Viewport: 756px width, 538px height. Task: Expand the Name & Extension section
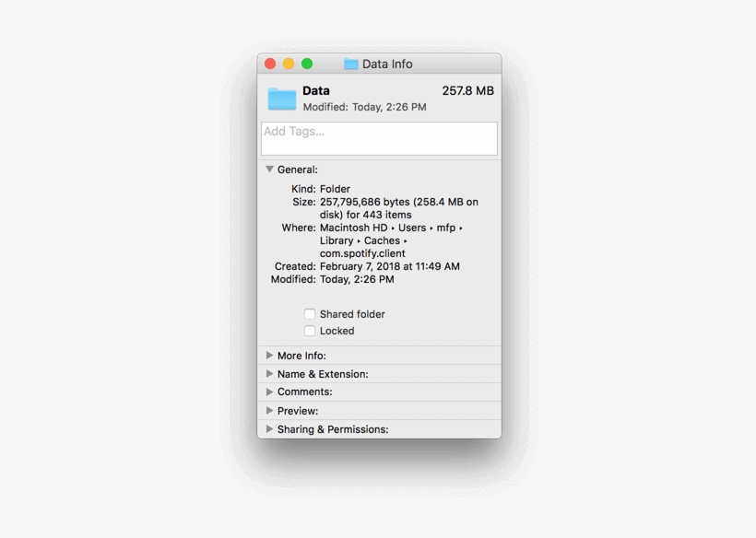pos(269,373)
